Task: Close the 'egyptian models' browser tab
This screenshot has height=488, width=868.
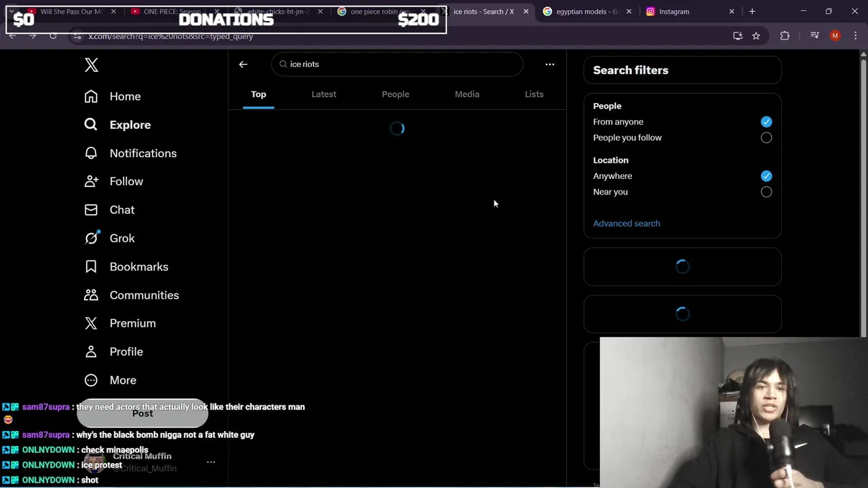Action: pyautogui.click(x=629, y=12)
